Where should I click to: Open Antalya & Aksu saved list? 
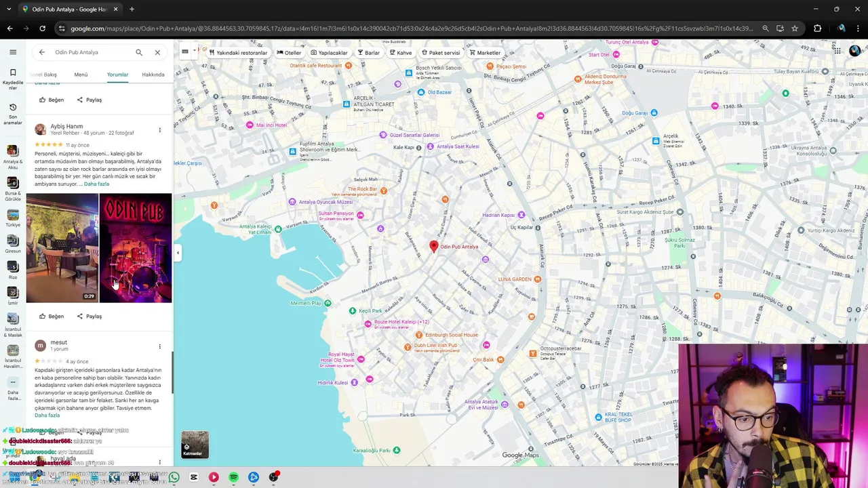click(x=13, y=157)
